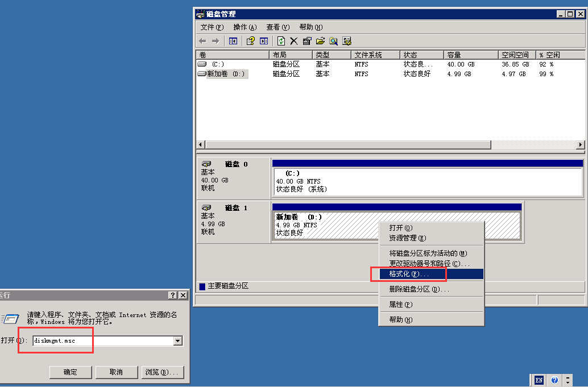Click the Delete X toolbar icon
Screen dimensions: 588x387
coord(294,41)
